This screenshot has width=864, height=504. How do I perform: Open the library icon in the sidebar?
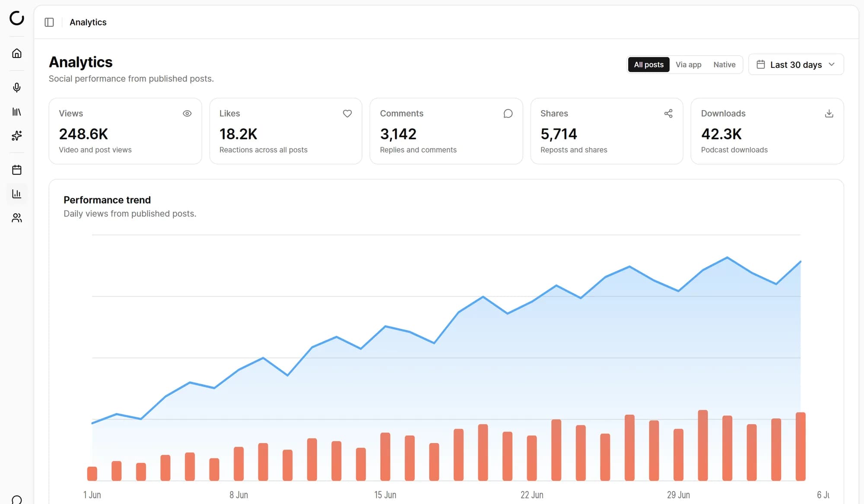(x=17, y=112)
